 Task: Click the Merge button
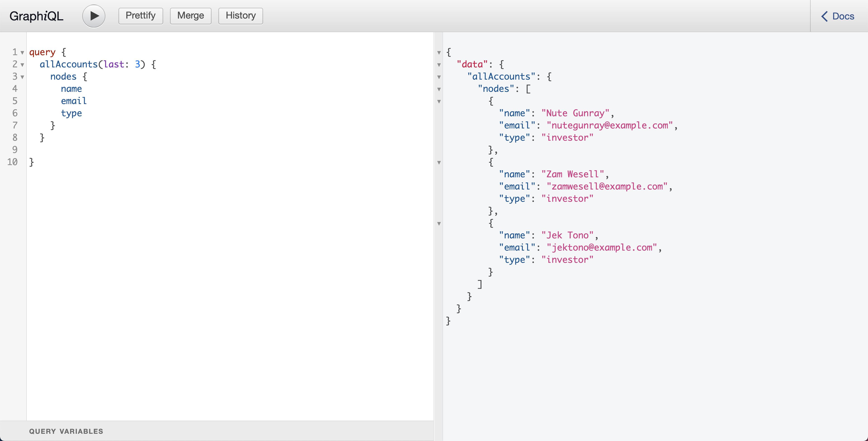(190, 16)
